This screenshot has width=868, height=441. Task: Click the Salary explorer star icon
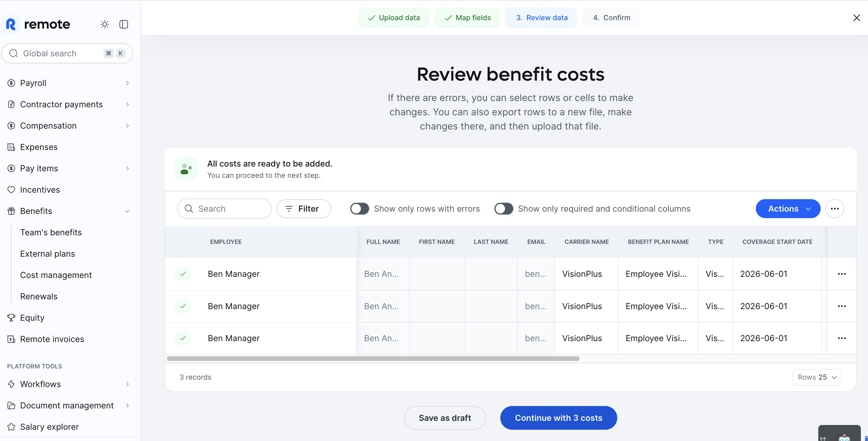[x=12, y=426]
